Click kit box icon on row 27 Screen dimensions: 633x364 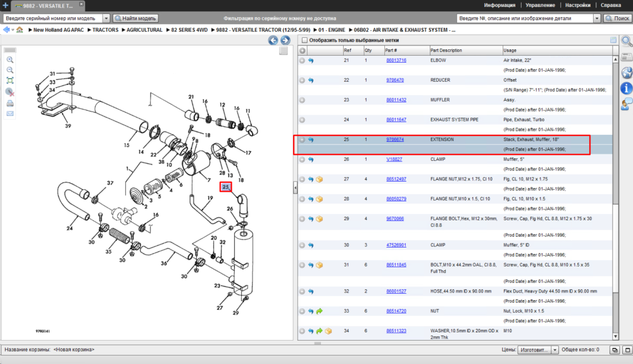point(319,179)
